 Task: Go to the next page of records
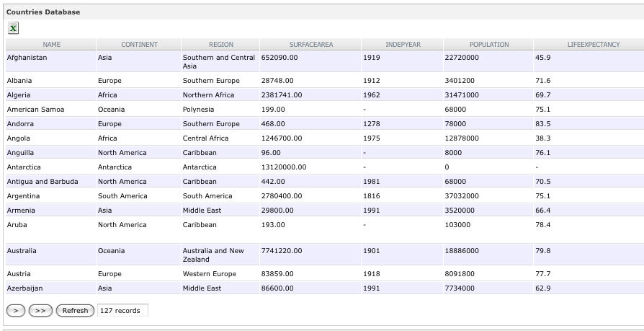pyautogui.click(x=16, y=310)
